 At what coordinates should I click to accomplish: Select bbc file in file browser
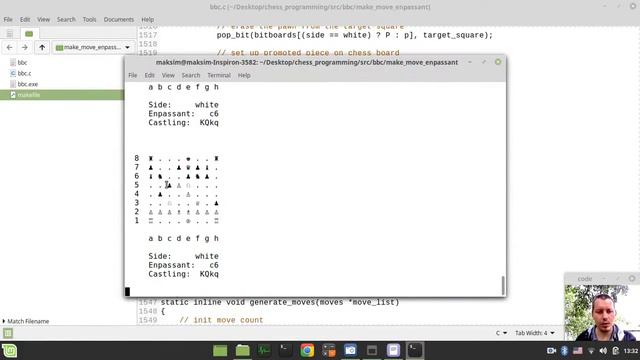[x=22, y=62]
